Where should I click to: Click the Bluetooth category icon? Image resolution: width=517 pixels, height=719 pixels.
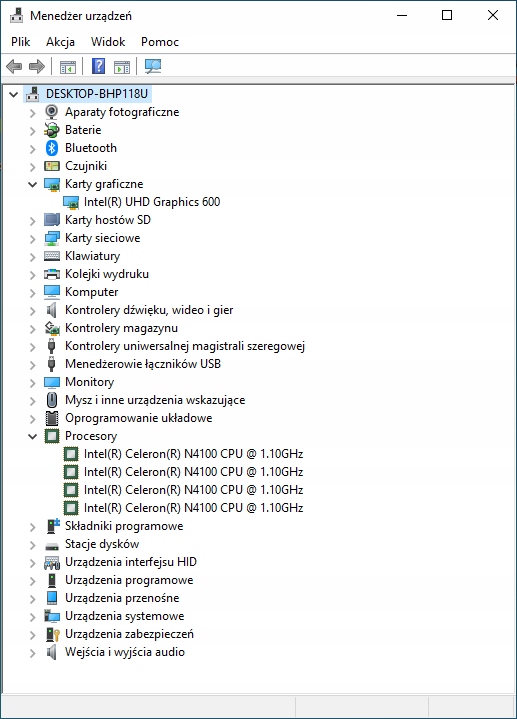[x=52, y=148]
